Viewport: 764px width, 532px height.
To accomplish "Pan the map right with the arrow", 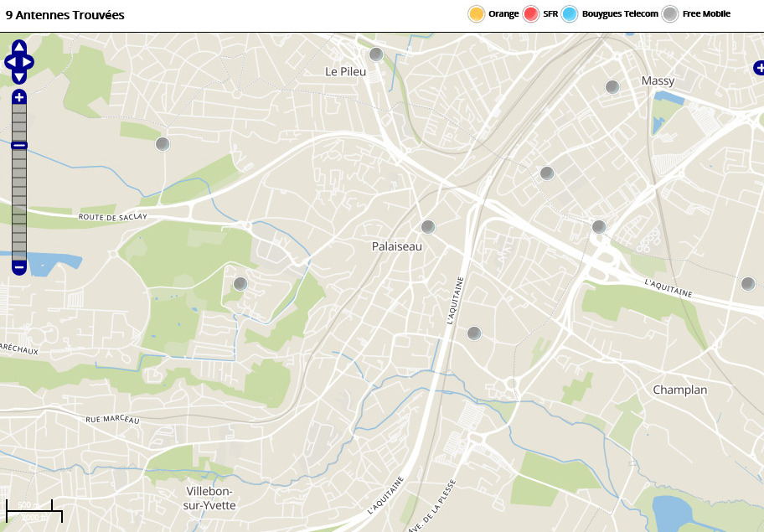I will (x=28, y=62).
